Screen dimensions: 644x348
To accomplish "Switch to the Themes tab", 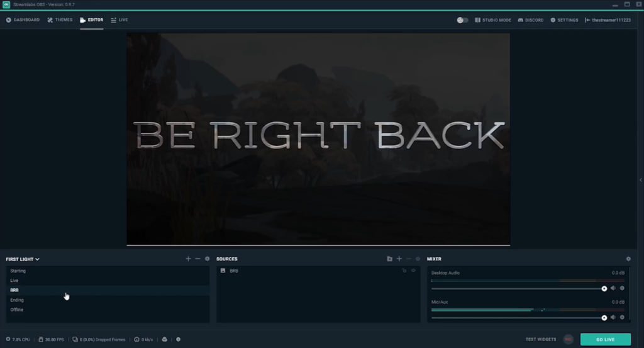I will tap(60, 20).
